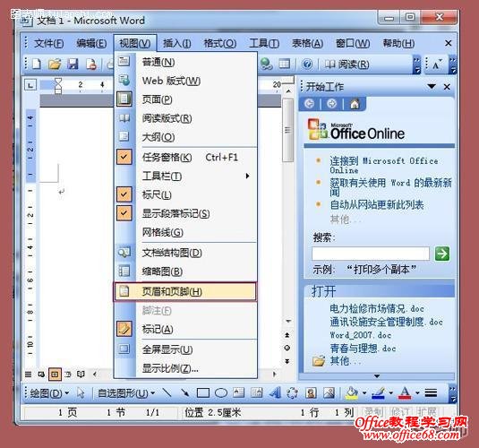Viewport: 479px width, 448px height.
Task: Toggle Task Pane (任务窗格) checkmark item
Action: 185,157
